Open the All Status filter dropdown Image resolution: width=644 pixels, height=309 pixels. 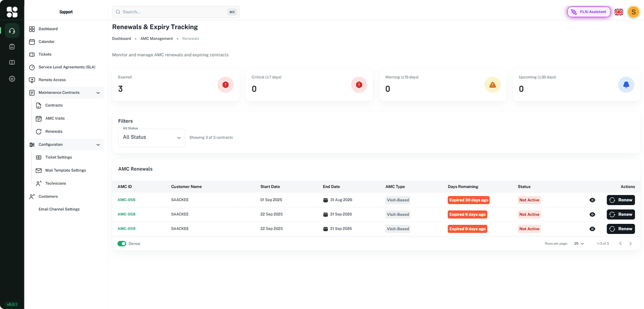[x=151, y=137]
